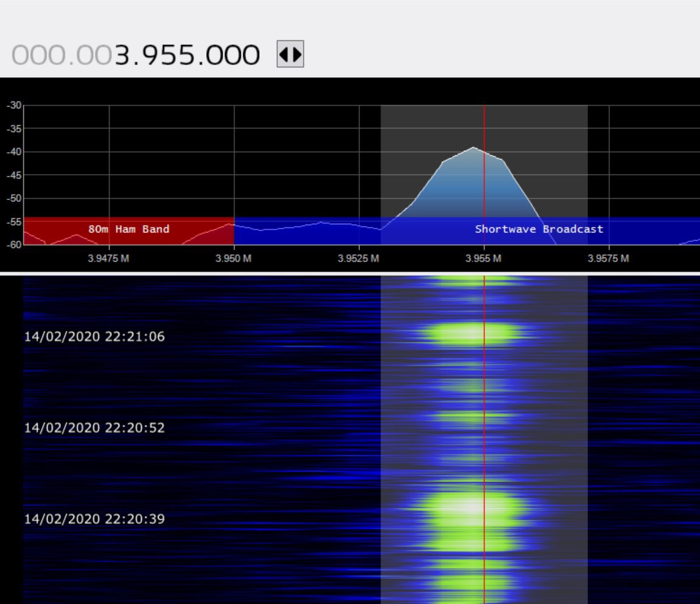
Task: Click the tuning mode arrows icon
Action: pyautogui.click(x=290, y=54)
